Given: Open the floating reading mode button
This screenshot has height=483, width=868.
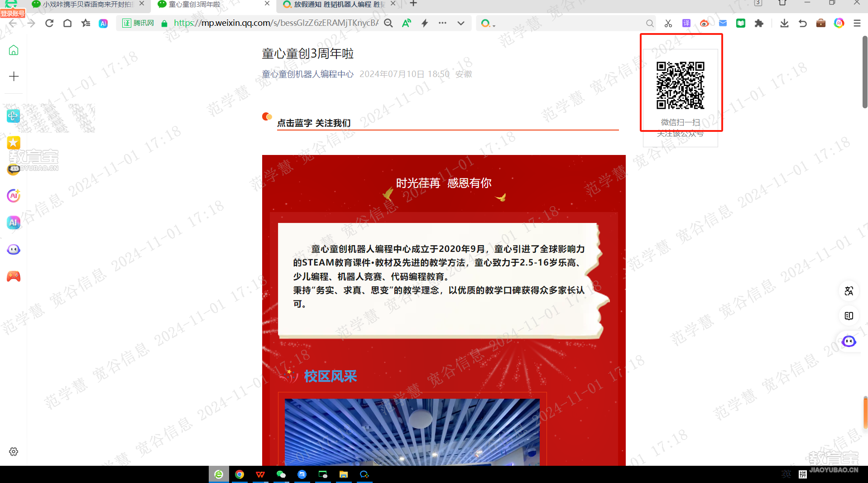Looking at the screenshot, I should coord(849,316).
